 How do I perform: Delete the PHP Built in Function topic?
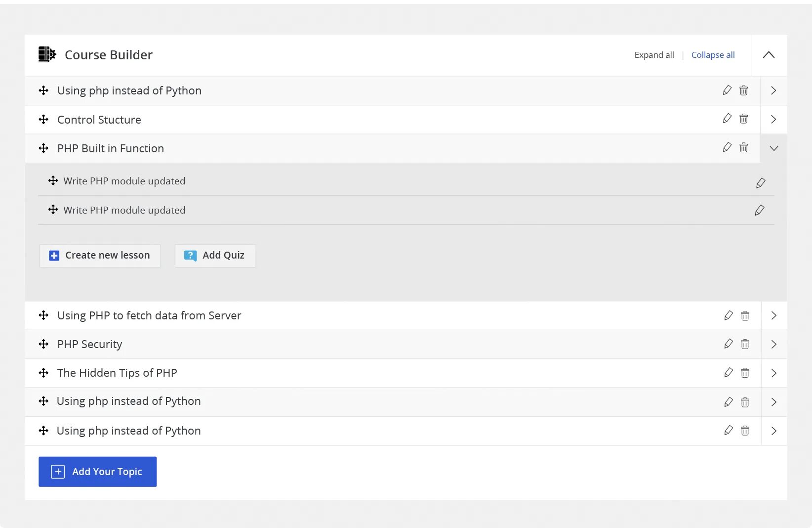point(743,148)
